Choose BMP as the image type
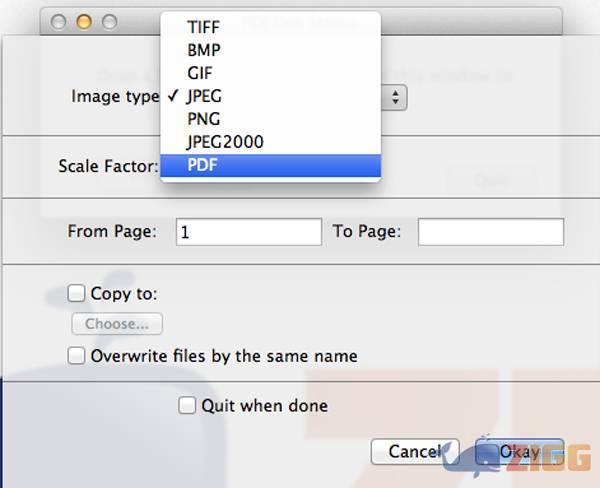The width and height of the screenshot is (600, 488). tap(204, 50)
